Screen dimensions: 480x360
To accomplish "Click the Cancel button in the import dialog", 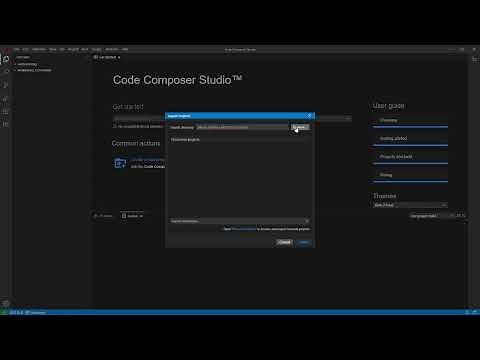I will click(284, 242).
